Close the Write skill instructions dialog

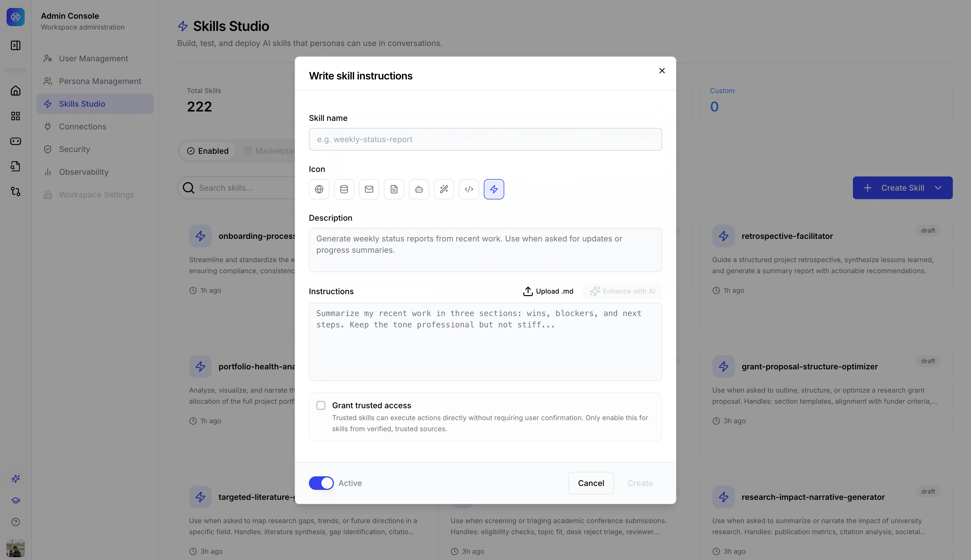(x=662, y=71)
